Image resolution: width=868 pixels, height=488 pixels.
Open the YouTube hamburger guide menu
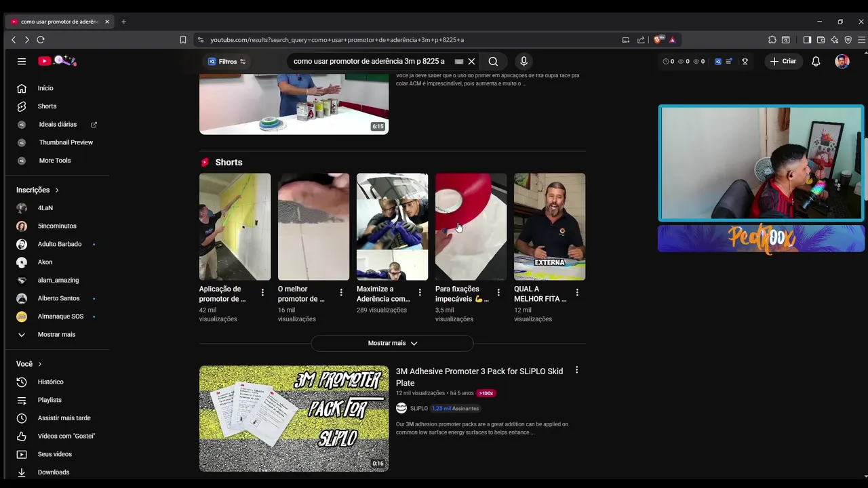[x=22, y=61]
